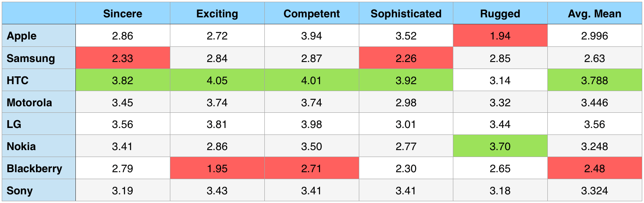Viewport: 644px width, 203px height.
Task: Select the Samsung row label
Action: click(31, 58)
